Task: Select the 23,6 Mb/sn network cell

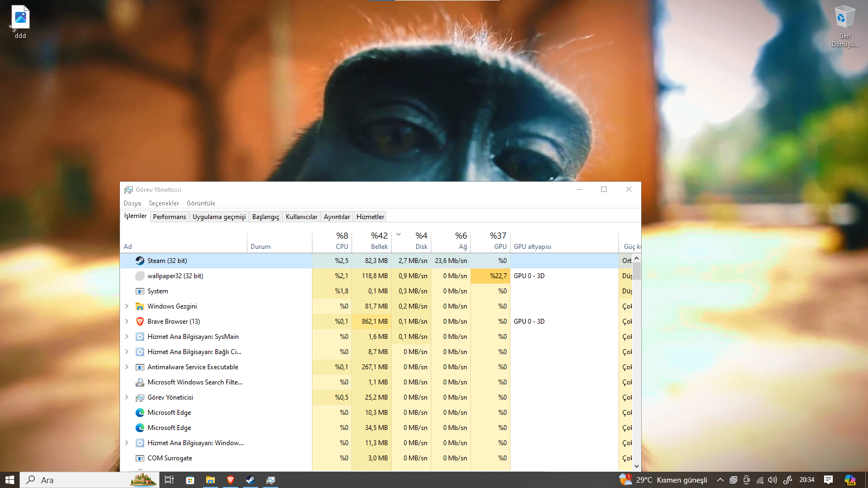Action: pos(451,261)
